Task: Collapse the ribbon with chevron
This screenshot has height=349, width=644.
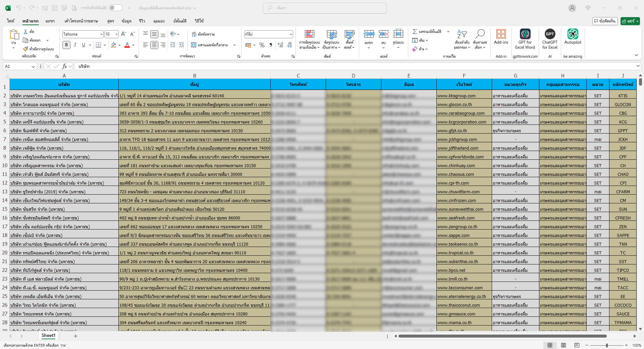Action: tap(636, 55)
